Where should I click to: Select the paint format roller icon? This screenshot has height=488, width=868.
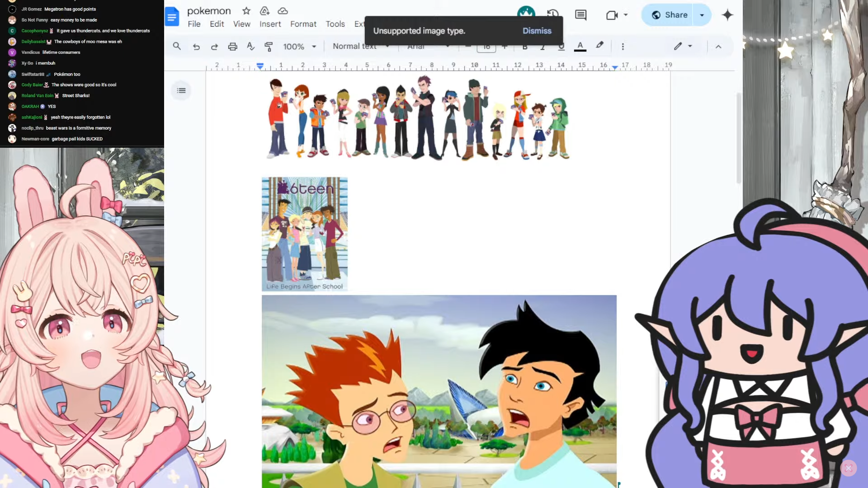pyautogui.click(x=269, y=46)
